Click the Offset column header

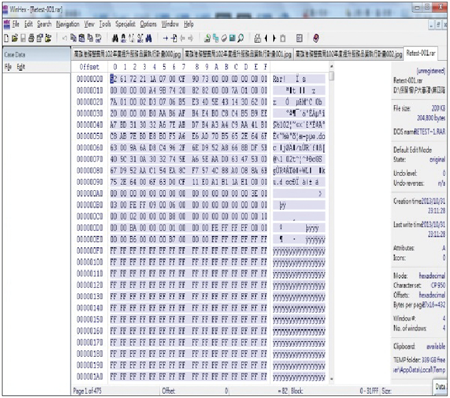coord(89,67)
